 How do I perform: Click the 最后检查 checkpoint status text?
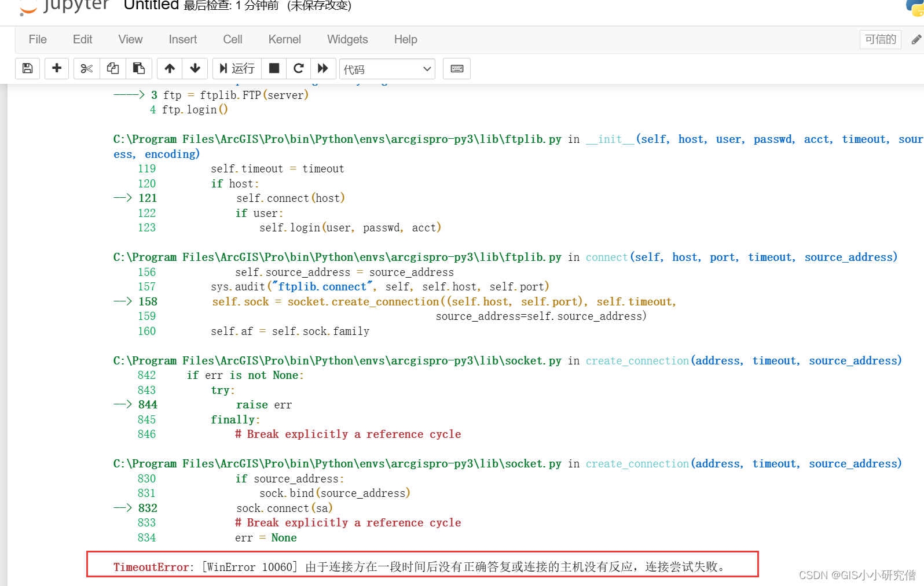[231, 6]
